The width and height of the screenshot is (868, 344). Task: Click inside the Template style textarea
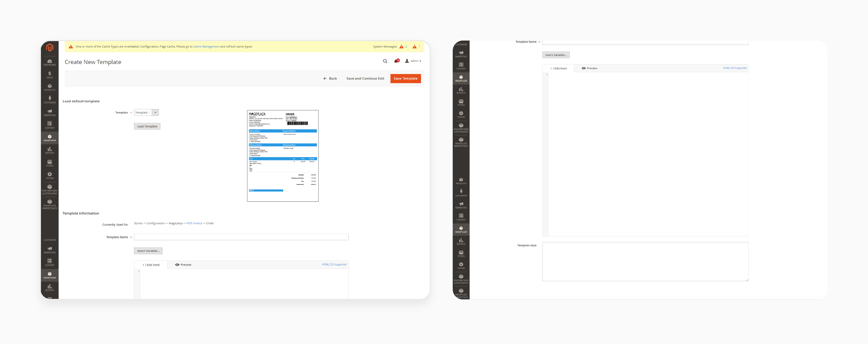coord(645,261)
